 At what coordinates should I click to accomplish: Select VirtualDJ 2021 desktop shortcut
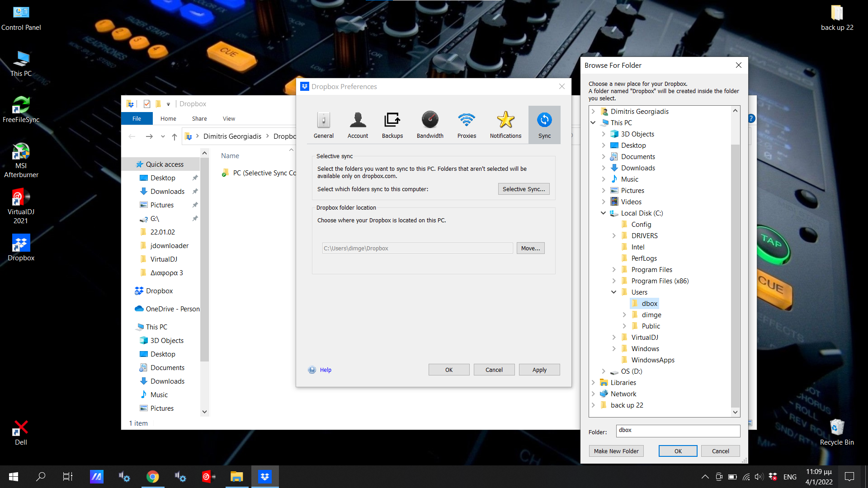coord(21,206)
